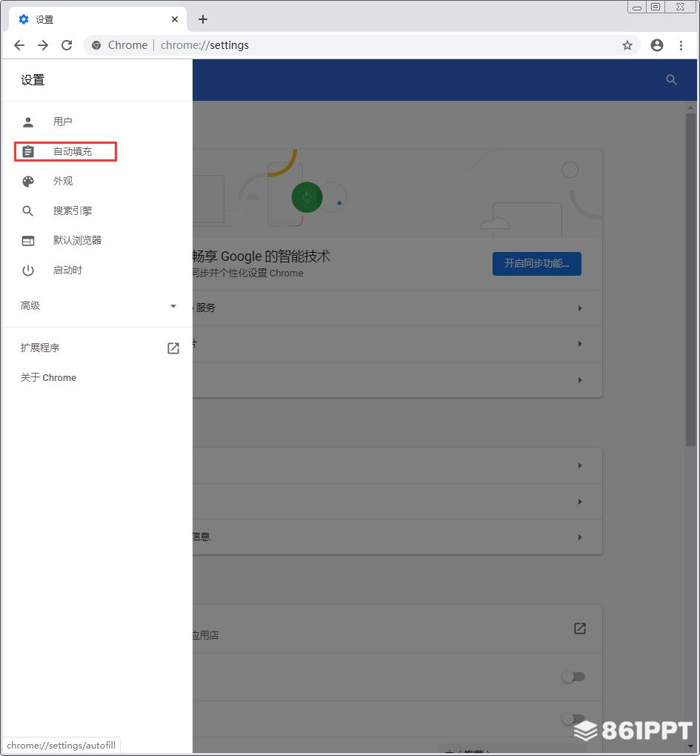
Task: Click the address bar showing chrome://settings
Action: click(x=361, y=45)
